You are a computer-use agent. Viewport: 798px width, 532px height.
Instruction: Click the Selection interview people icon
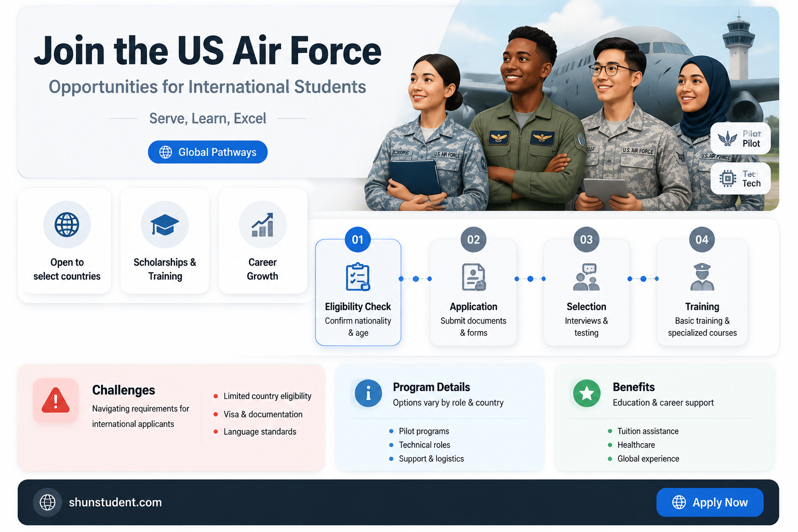point(587,277)
